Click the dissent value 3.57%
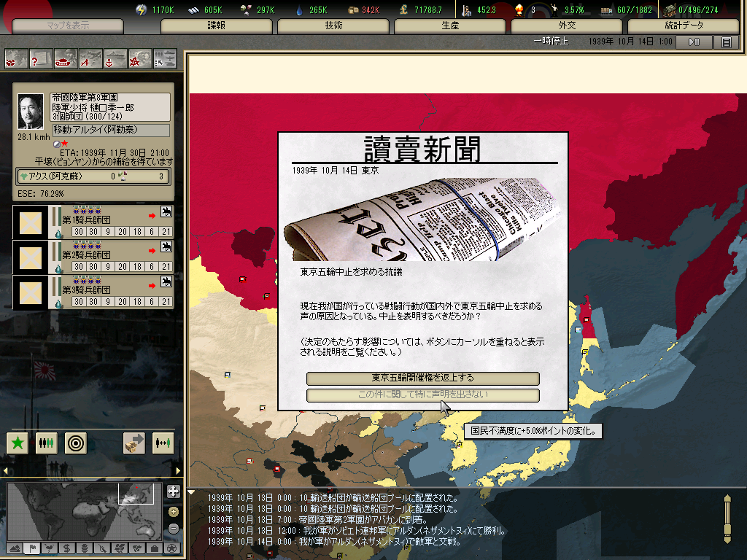Screen dimensions: 747x560 click(574, 10)
